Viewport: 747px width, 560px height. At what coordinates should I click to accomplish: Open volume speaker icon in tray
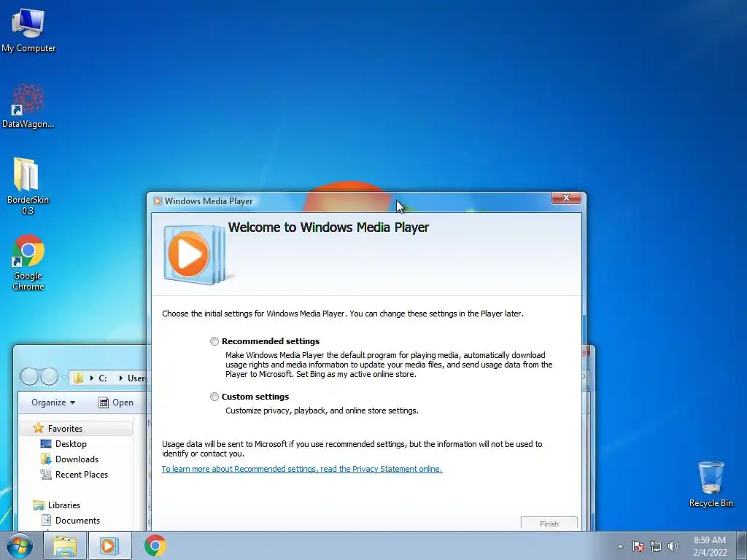(x=673, y=546)
